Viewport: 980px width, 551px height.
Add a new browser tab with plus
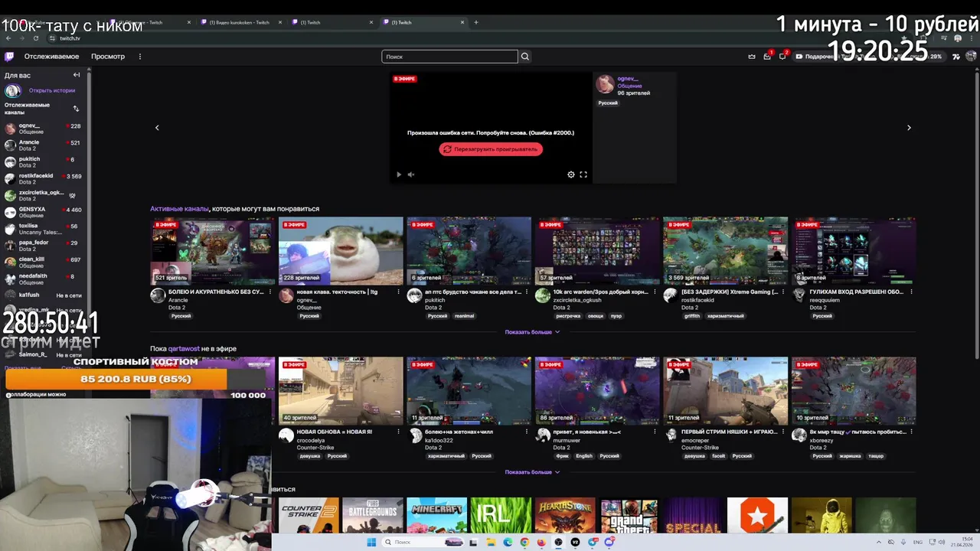(476, 22)
